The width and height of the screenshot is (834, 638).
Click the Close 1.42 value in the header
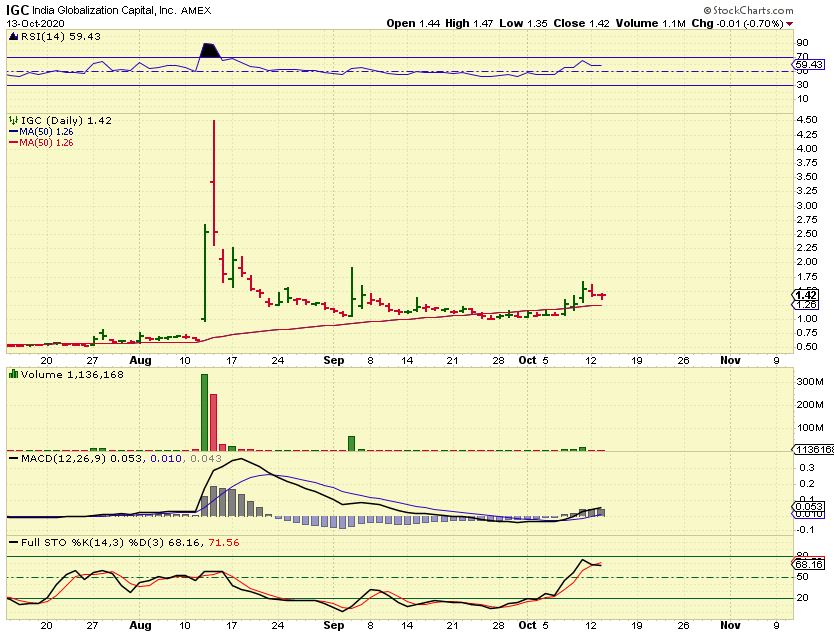581,23
